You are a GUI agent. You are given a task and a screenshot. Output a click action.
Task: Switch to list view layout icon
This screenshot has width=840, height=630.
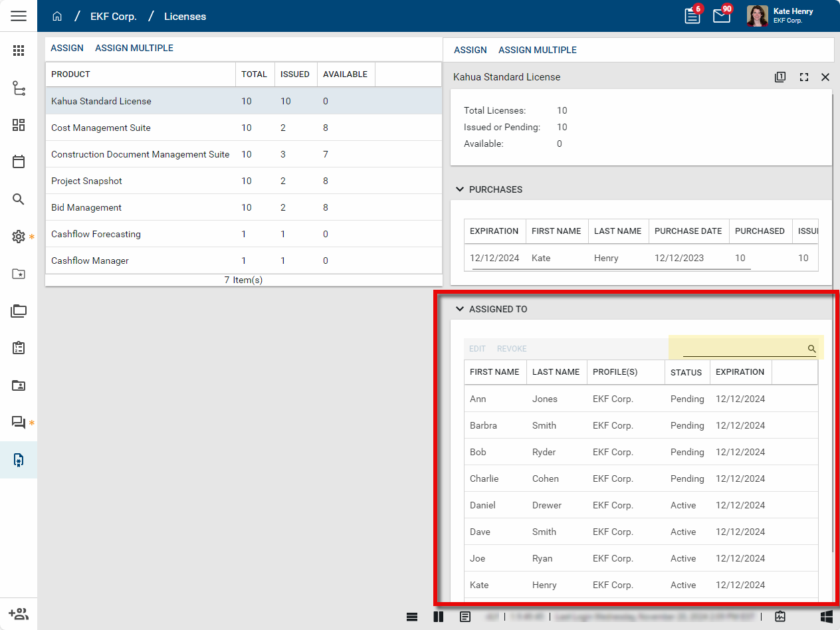[x=412, y=617]
